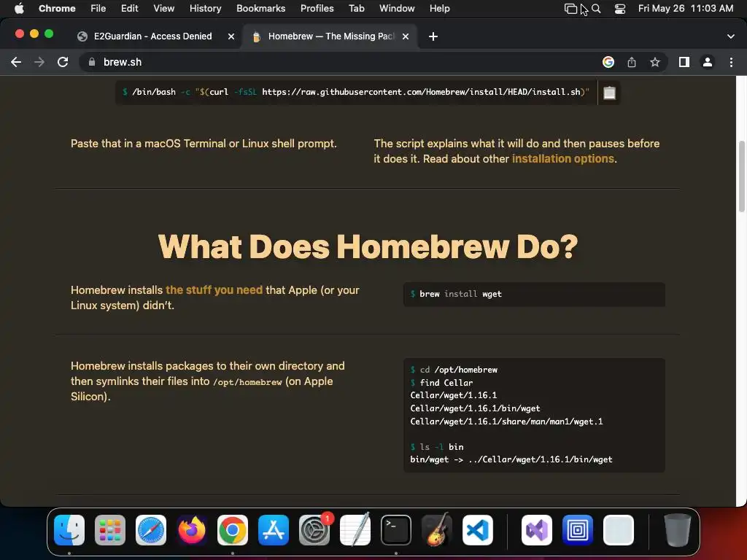Open the History menu

click(x=205, y=8)
